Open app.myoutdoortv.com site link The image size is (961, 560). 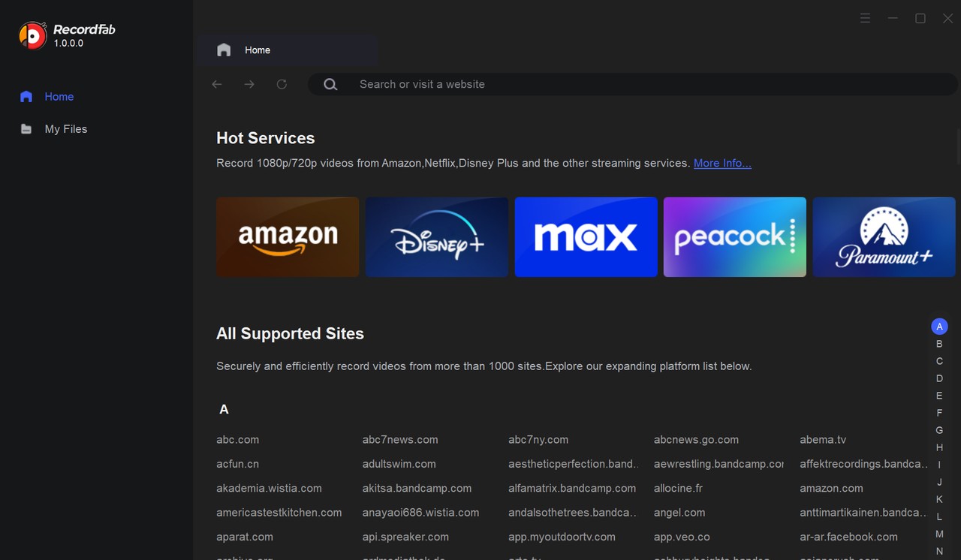click(x=562, y=537)
